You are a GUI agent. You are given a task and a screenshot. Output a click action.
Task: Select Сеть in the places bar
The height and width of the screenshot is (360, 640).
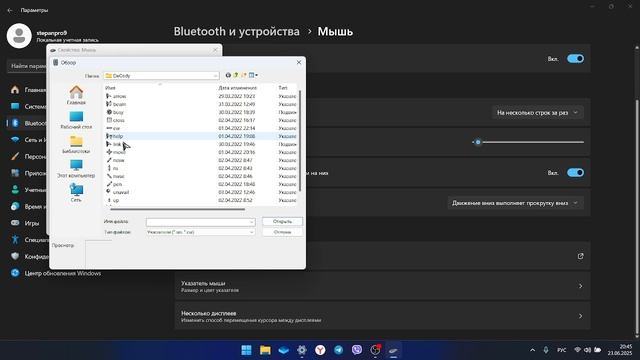(x=76, y=193)
